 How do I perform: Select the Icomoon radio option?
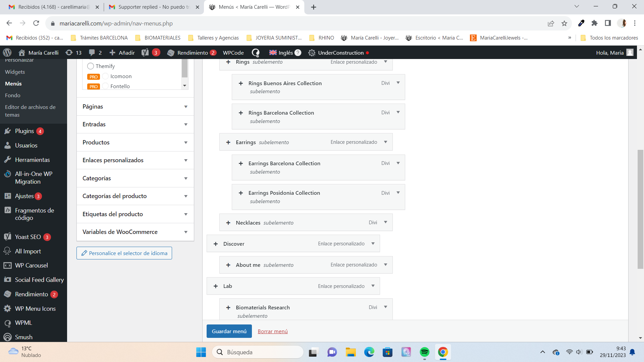pos(105,76)
